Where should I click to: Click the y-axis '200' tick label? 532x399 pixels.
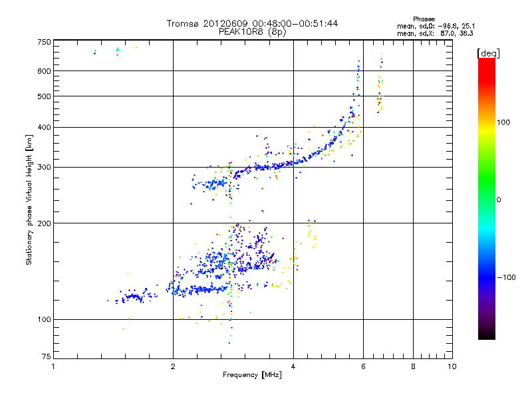(44, 223)
